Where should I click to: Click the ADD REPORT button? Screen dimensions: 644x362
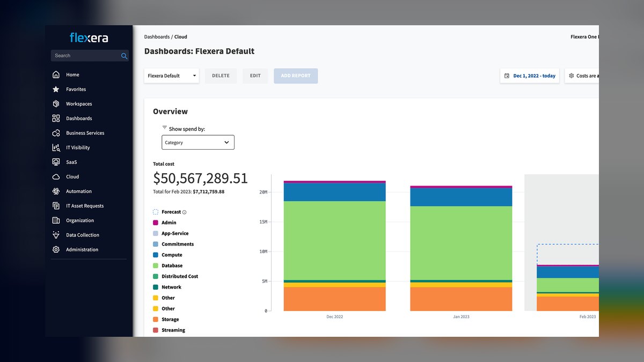[x=296, y=76]
